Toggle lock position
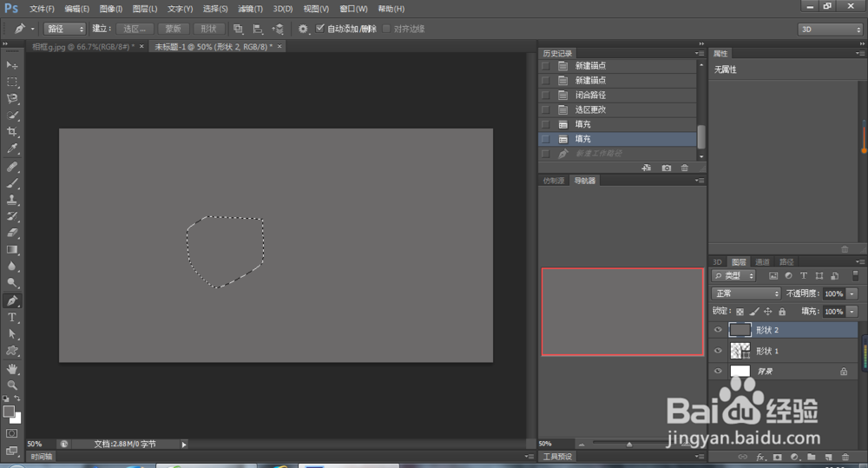 coord(768,312)
